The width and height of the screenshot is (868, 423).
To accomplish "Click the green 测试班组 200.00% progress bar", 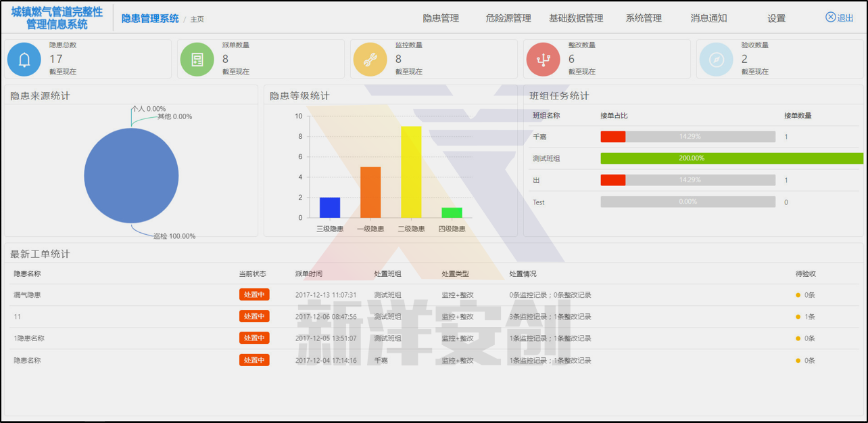I will click(732, 158).
